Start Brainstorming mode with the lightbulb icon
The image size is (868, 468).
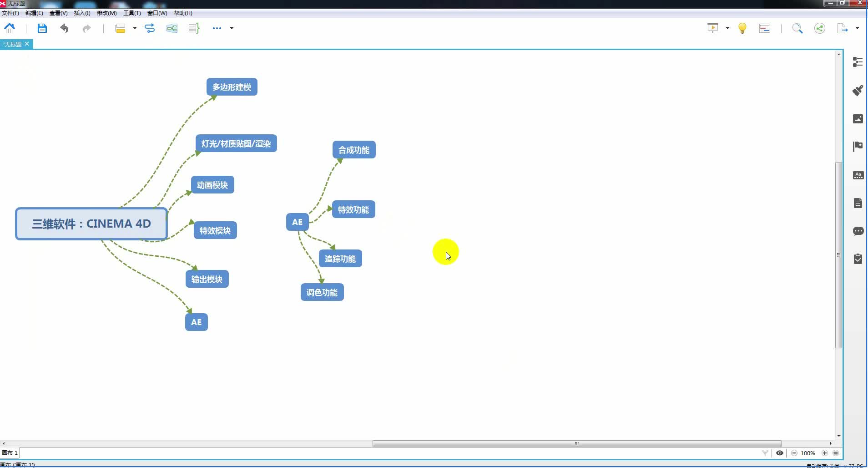click(742, 28)
